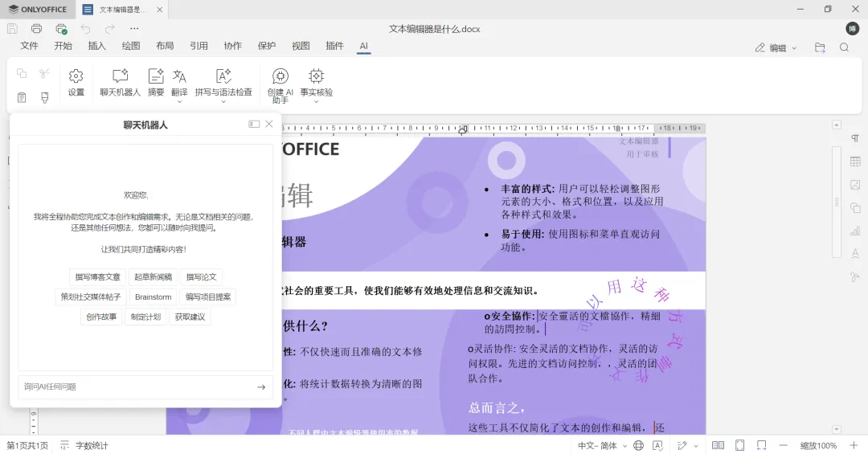Switch to the 开始 tab
This screenshot has height=454, width=868.
(x=63, y=46)
